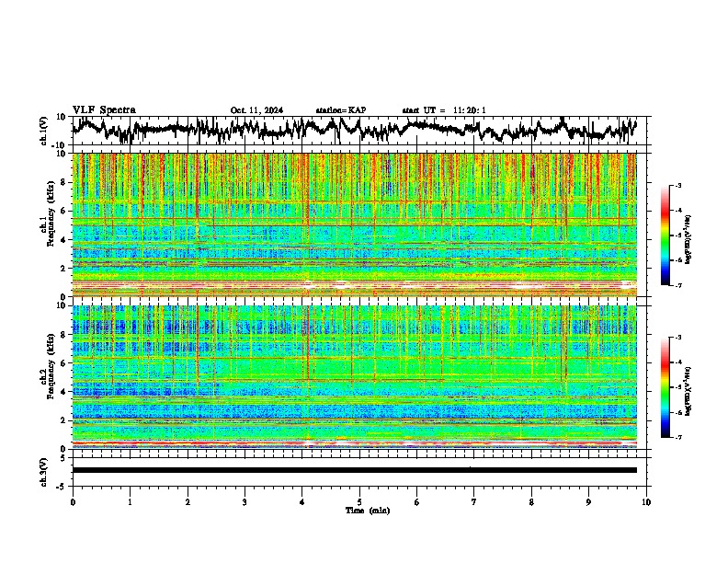728x563 pixels.
Task: Click the time axis tick label "8"
Action: [x=531, y=502]
